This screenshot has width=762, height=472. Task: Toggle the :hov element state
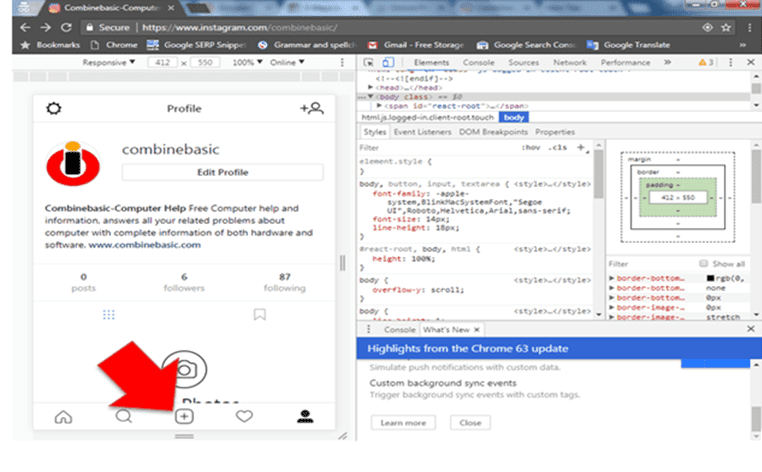point(531,147)
